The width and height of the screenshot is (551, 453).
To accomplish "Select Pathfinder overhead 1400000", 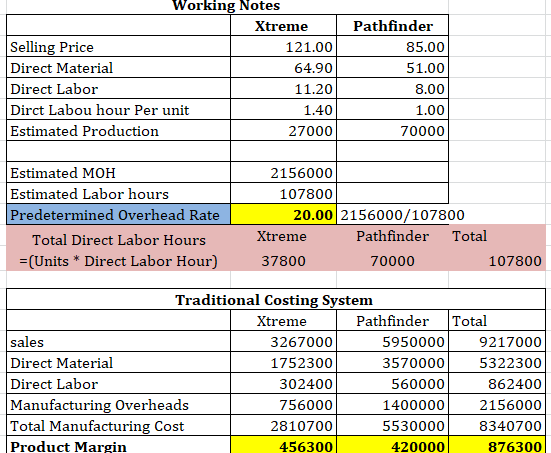I will (x=392, y=405).
